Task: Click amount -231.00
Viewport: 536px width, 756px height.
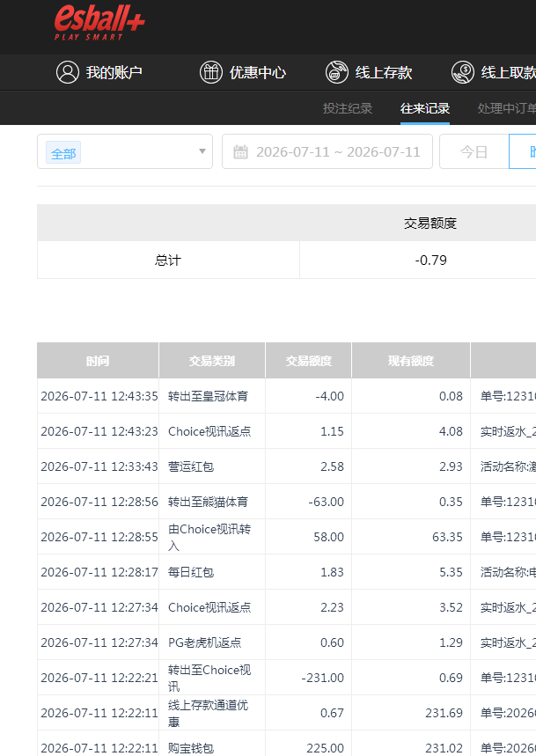Action: [323, 678]
